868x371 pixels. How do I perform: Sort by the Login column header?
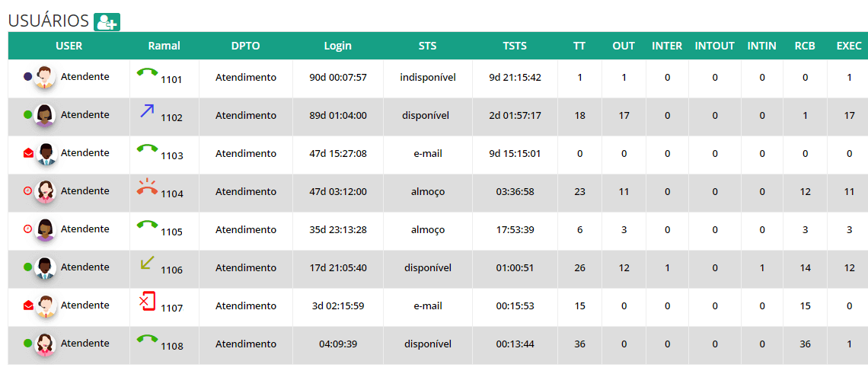point(337,46)
